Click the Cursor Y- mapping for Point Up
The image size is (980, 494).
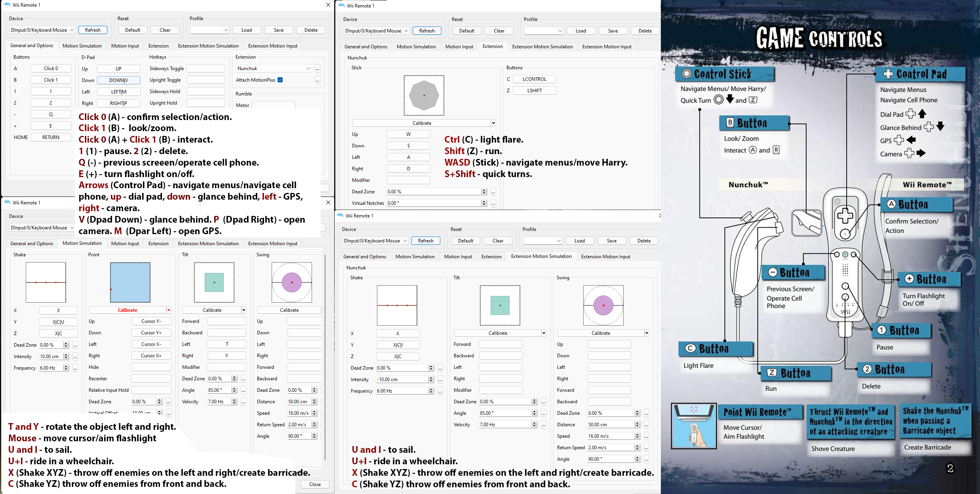151,321
